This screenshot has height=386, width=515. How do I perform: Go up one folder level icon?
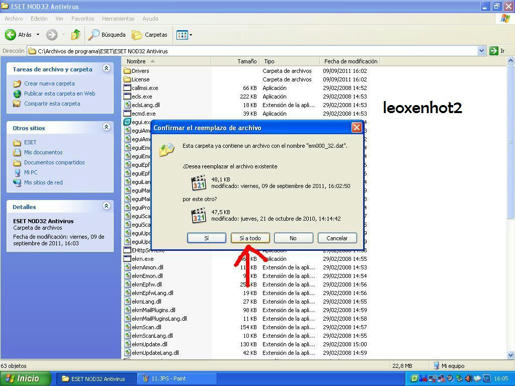[76, 34]
